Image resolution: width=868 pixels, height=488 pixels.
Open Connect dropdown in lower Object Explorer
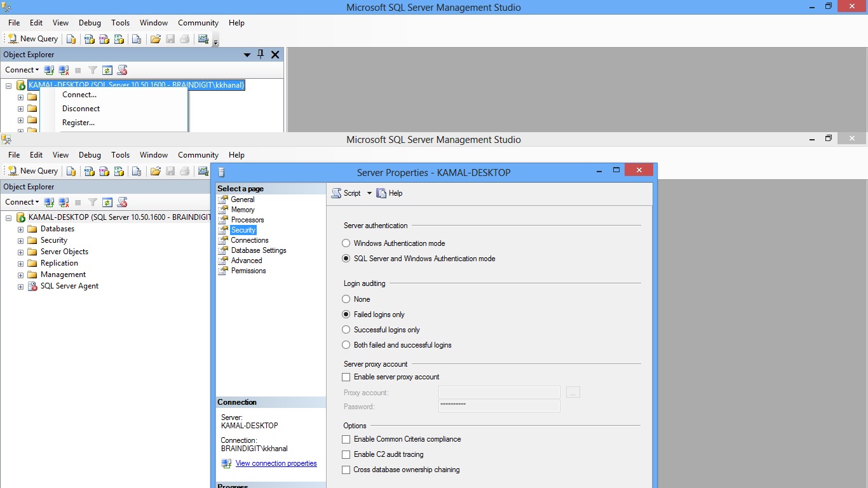click(22, 202)
